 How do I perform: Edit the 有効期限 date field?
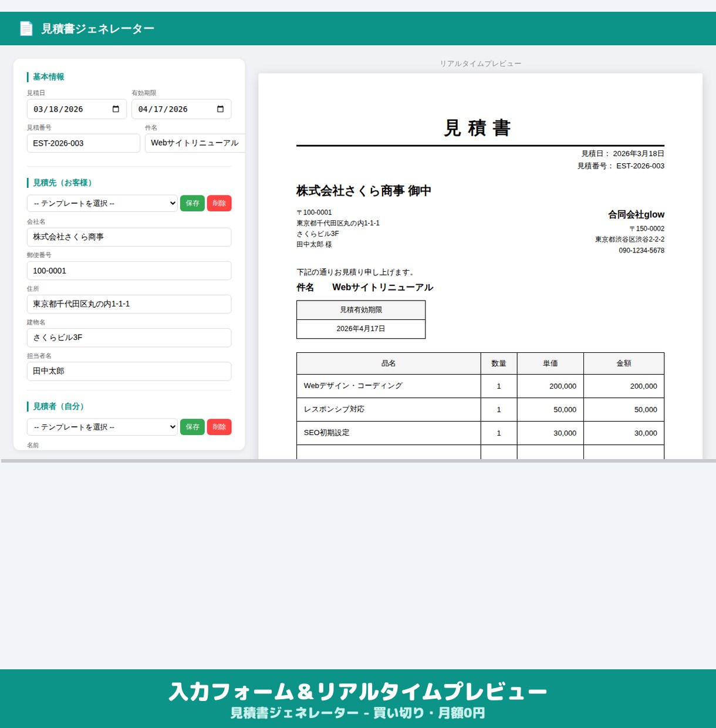click(181, 109)
